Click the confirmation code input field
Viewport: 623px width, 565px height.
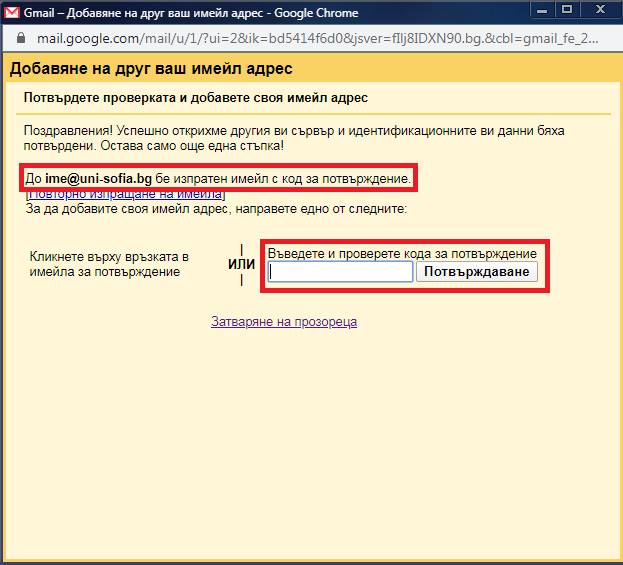click(341, 272)
